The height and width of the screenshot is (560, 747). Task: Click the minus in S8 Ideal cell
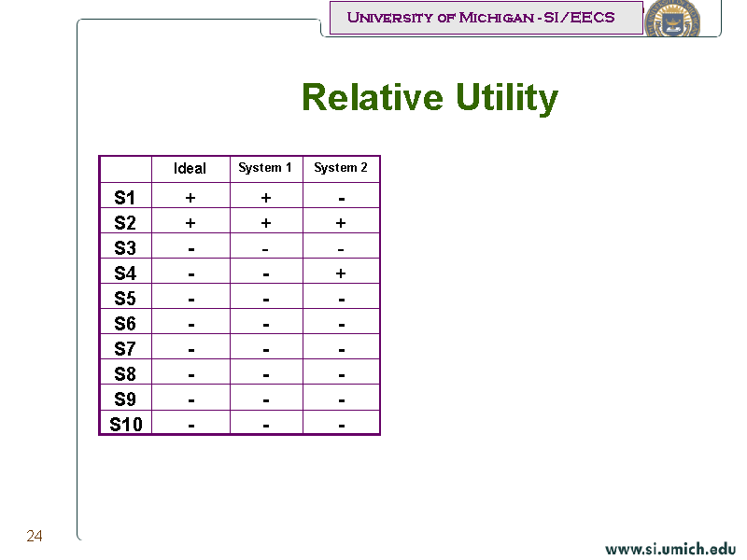point(191,376)
